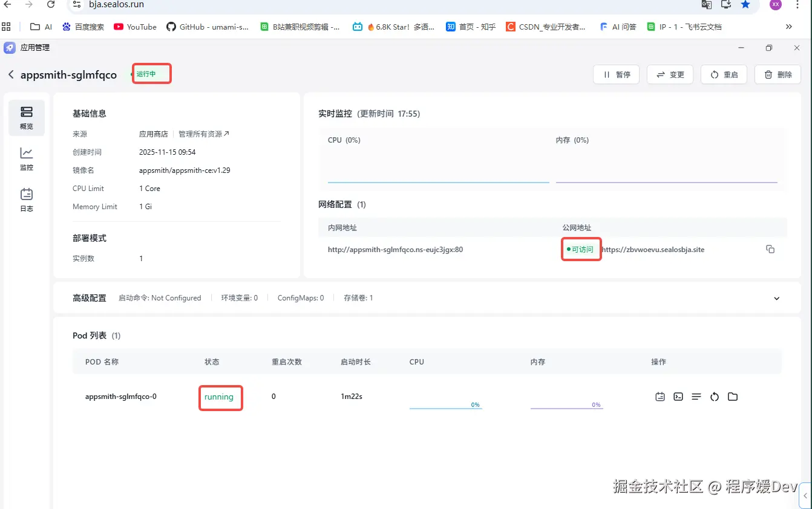
Task: Open file manager folder icon for pod
Action: pos(733,397)
